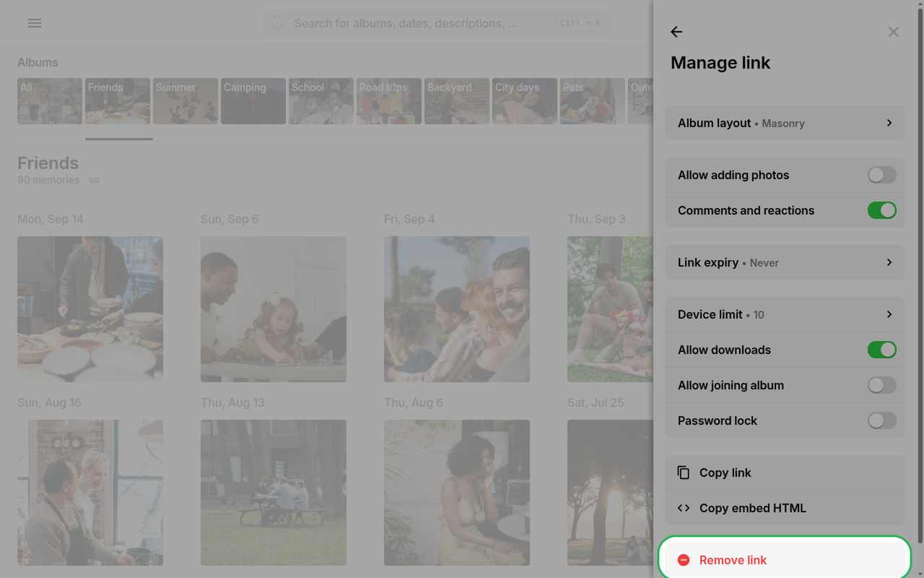924x578 pixels.
Task: Click the panel's vertical scrollbar
Action: (920, 275)
